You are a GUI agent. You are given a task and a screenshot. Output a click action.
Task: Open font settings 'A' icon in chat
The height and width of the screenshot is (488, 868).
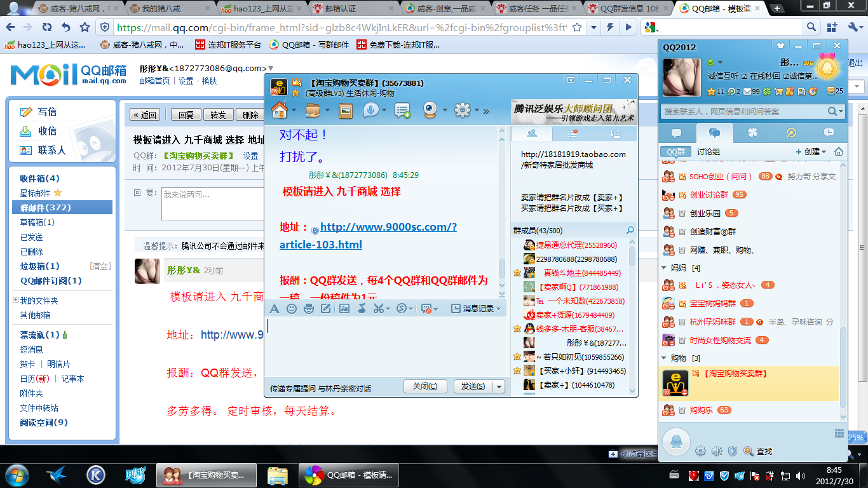274,308
